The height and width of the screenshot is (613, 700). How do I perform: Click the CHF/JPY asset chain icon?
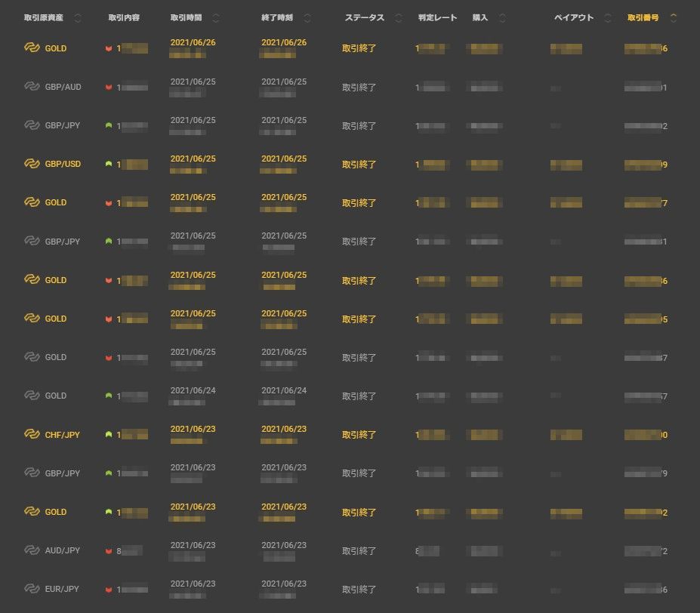coord(32,435)
